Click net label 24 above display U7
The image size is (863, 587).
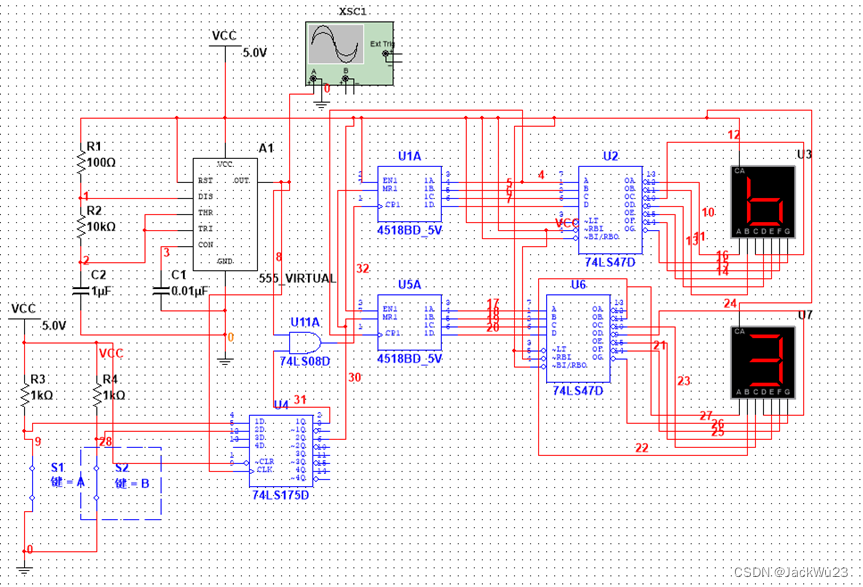[730, 303]
